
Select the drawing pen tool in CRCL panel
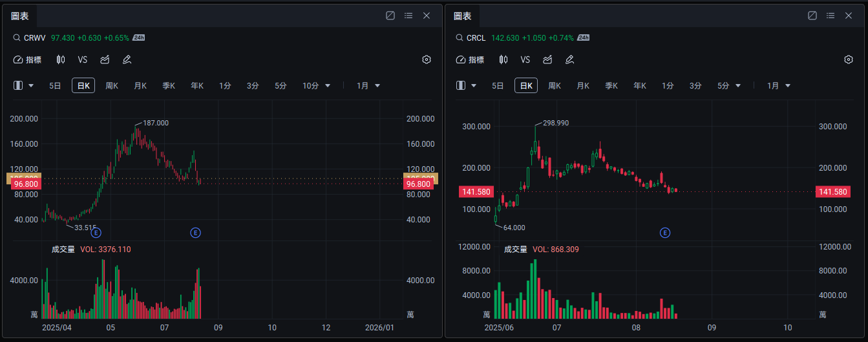(x=569, y=59)
